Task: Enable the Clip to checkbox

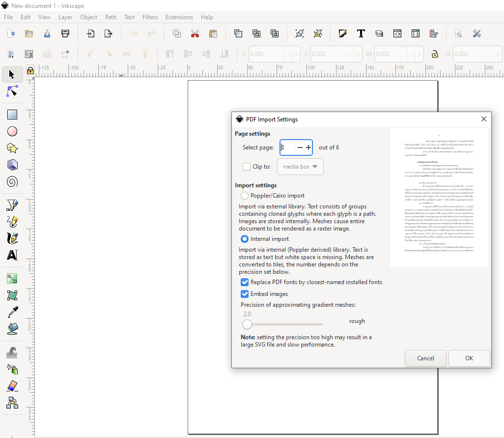Action: 247,167
